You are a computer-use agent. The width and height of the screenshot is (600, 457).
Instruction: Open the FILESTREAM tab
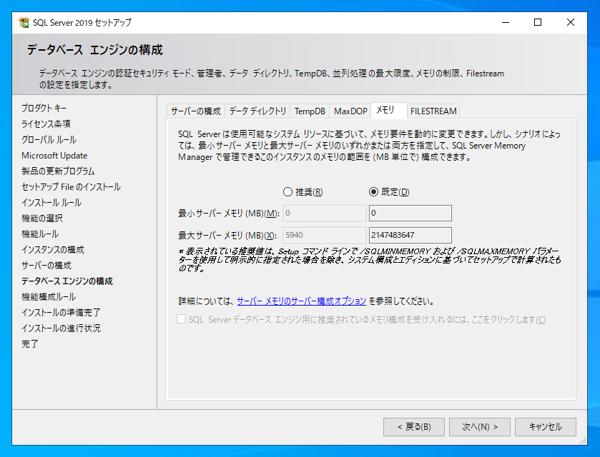pos(433,111)
